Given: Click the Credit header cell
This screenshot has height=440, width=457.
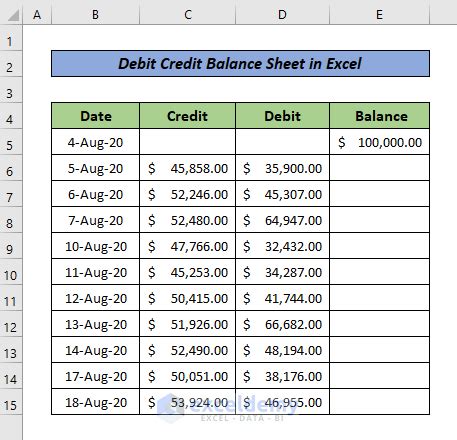Looking at the screenshot, I should [188, 116].
